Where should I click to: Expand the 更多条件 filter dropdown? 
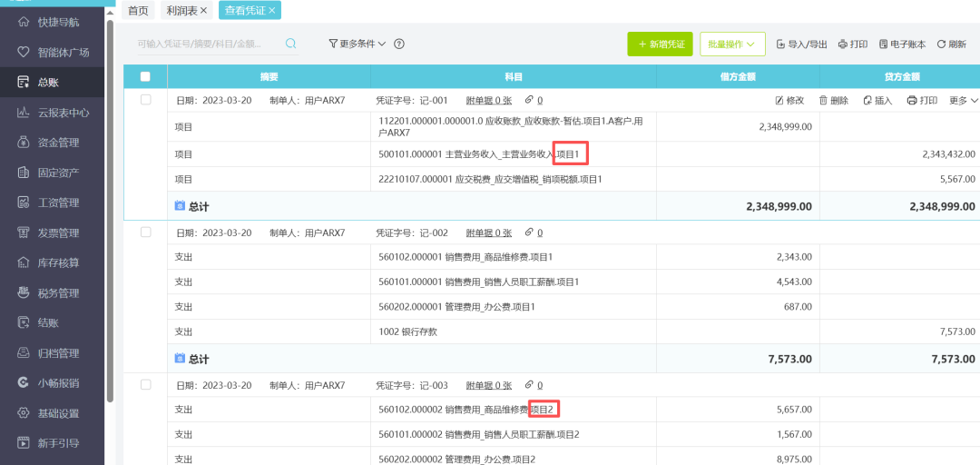click(358, 44)
